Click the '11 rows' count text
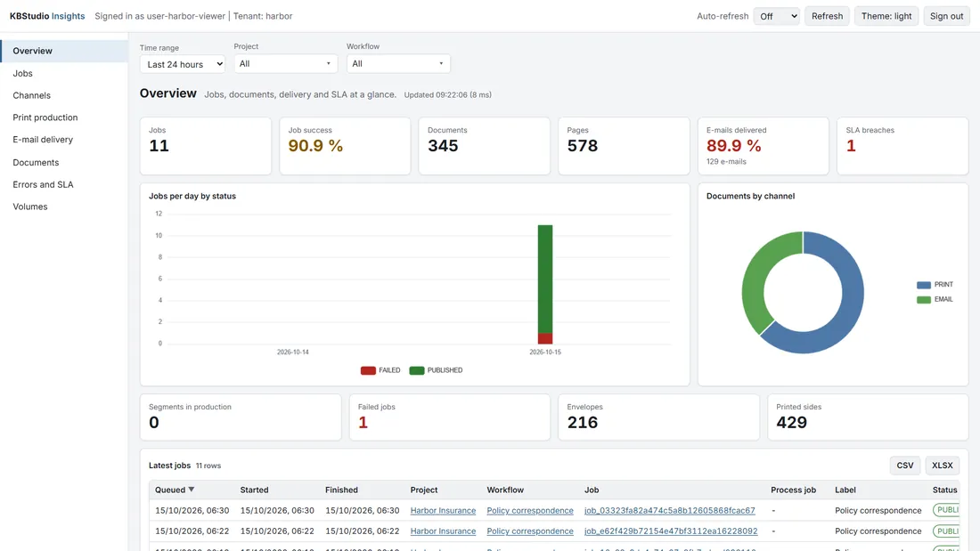The image size is (980, 551). [x=208, y=466]
